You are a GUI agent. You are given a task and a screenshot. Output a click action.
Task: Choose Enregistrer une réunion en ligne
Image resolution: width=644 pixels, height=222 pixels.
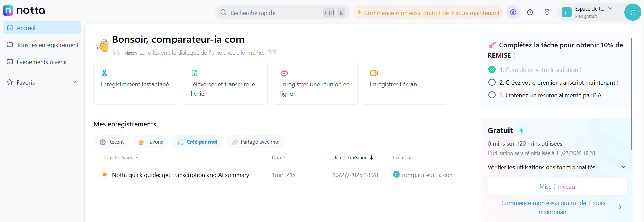[315, 83]
